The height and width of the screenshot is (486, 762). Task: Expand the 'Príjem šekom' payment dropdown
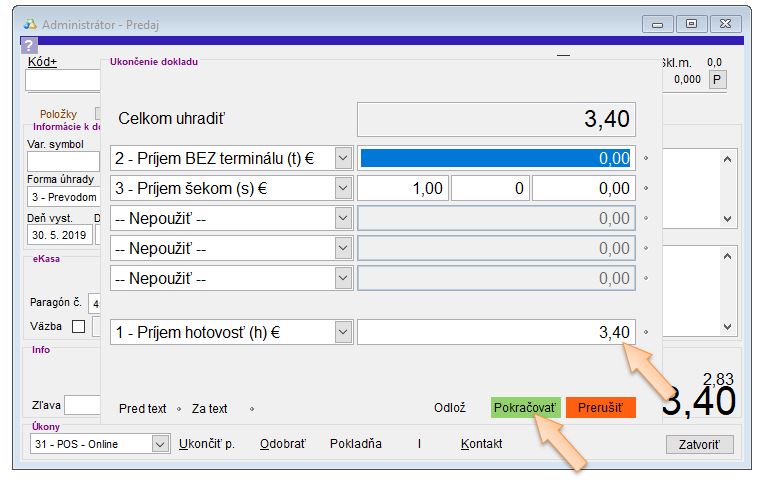tap(343, 188)
